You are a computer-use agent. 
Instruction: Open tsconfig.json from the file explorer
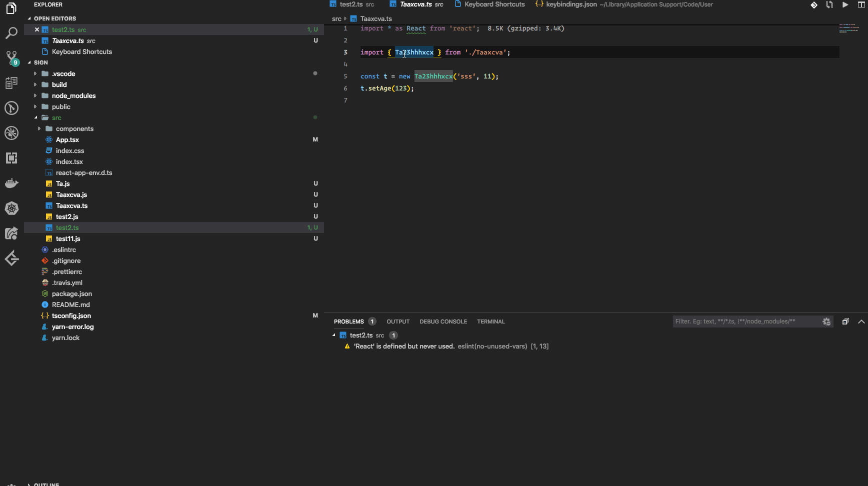(71, 316)
